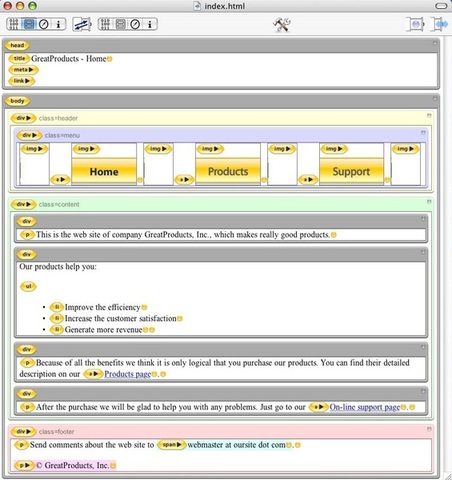Select the body tag pill
The width and height of the screenshot is (452, 480).
pos(17,101)
